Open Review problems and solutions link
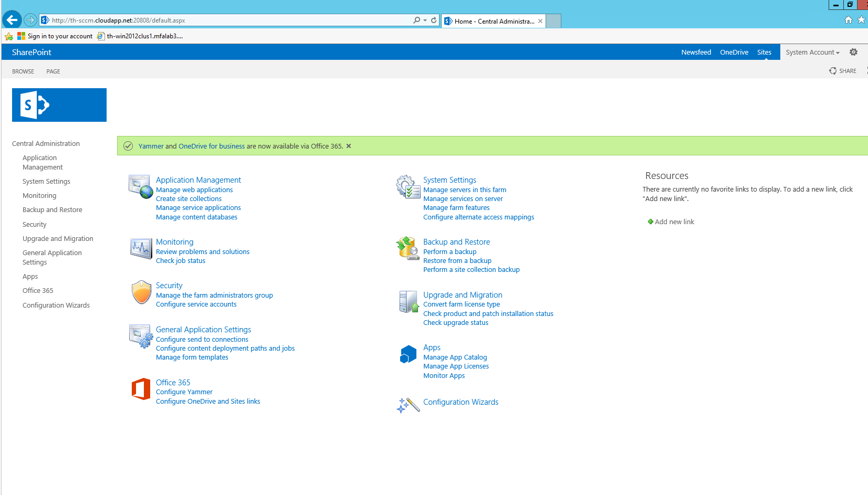This screenshot has height=495, width=868. [203, 251]
